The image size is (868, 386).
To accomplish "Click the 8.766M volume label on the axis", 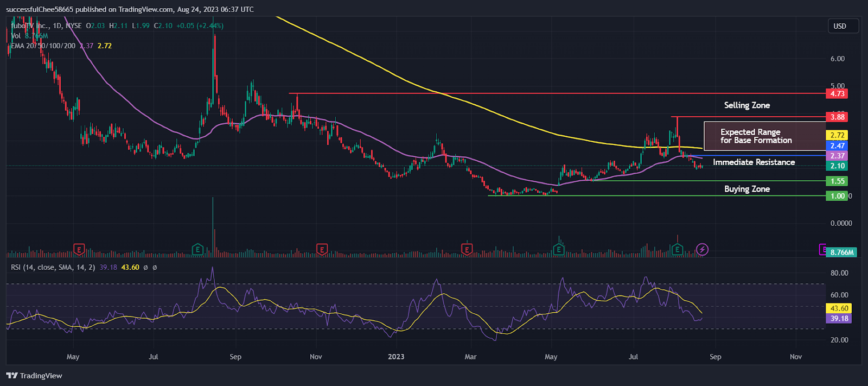I will [842, 252].
